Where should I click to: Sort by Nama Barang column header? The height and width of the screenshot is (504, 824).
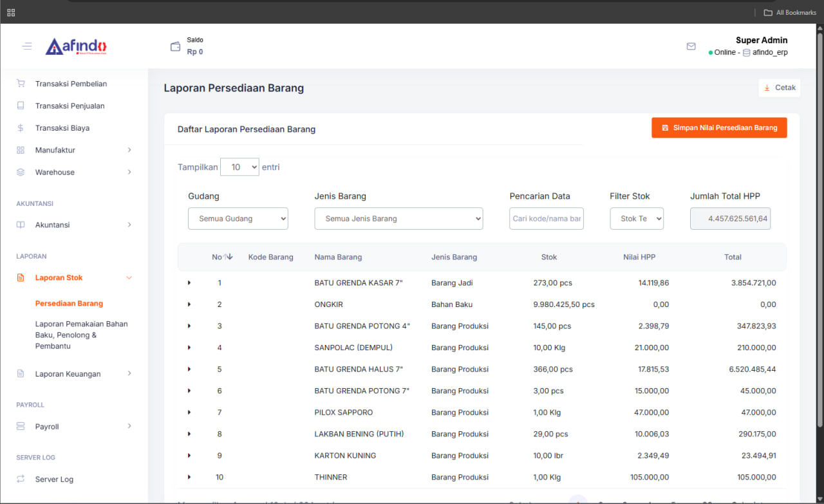(x=338, y=257)
